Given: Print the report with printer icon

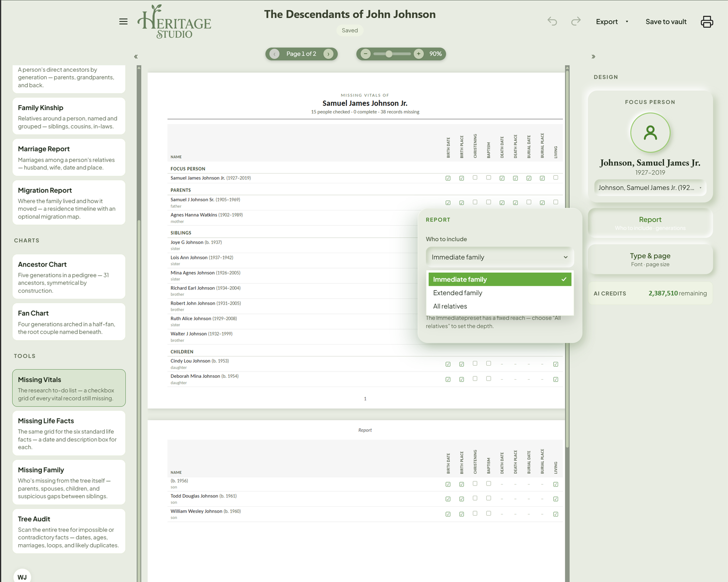Looking at the screenshot, I should (707, 21).
